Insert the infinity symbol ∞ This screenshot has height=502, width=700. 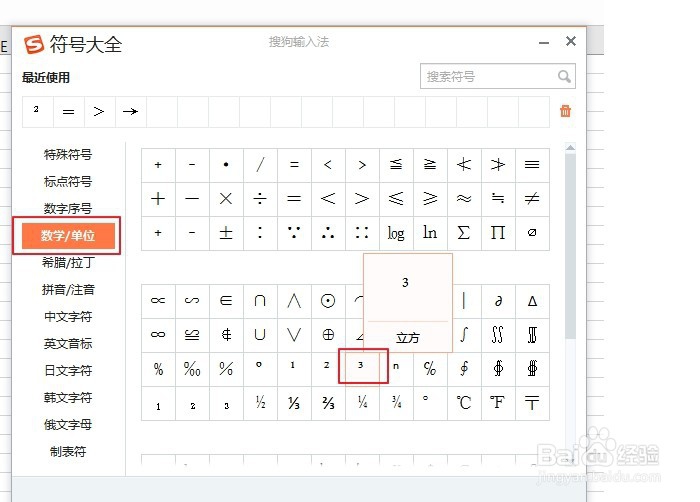tap(158, 335)
